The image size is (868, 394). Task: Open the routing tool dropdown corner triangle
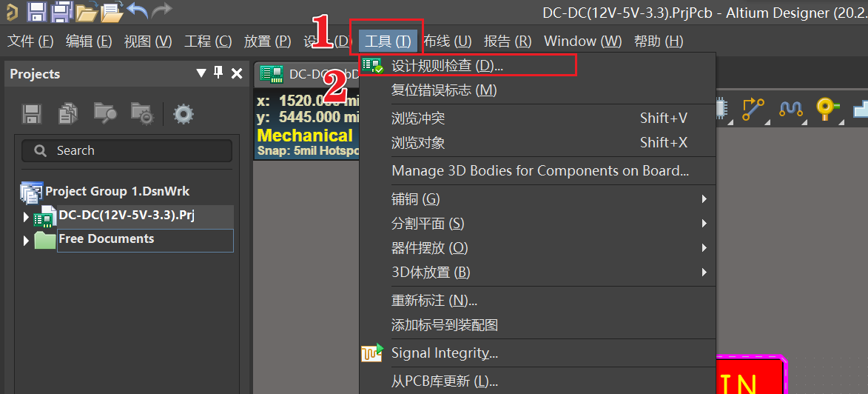(768, 121)
